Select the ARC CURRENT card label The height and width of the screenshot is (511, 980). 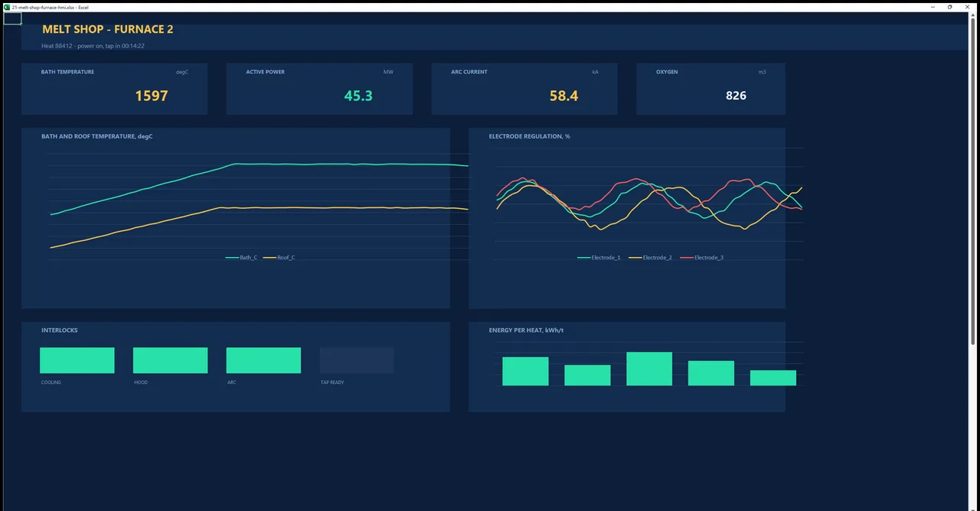(469, 72)
